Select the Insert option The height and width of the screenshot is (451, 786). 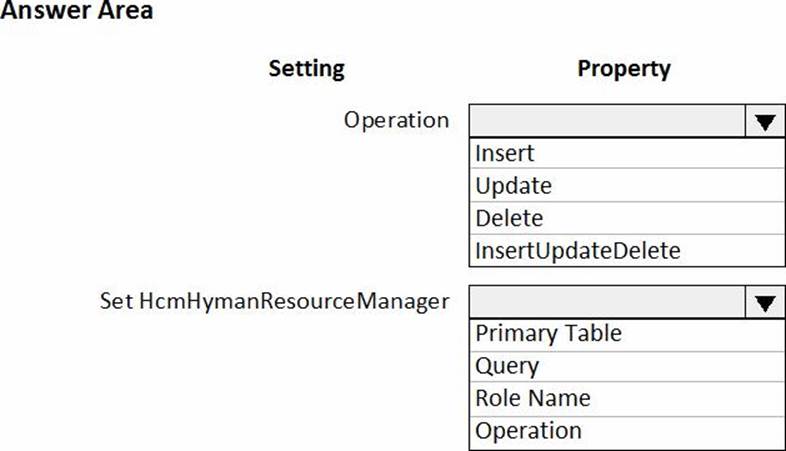505,154
